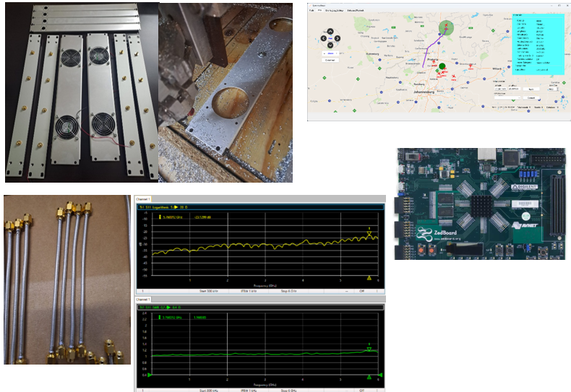Pan the map left with the left arrow
The width and height of the screenshot is (571, 392).
(322, 38)
